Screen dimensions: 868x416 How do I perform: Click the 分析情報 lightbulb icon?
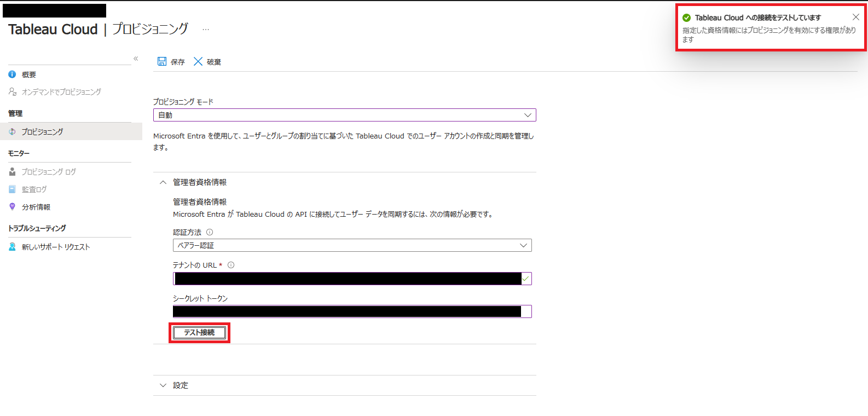(x=12, y=207)
